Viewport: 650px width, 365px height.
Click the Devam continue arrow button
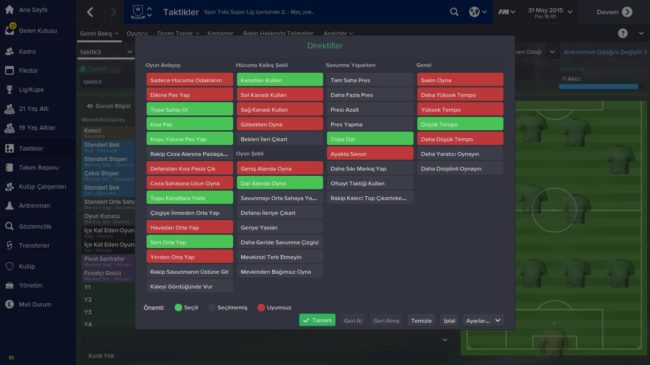click(x=627, y=12)
